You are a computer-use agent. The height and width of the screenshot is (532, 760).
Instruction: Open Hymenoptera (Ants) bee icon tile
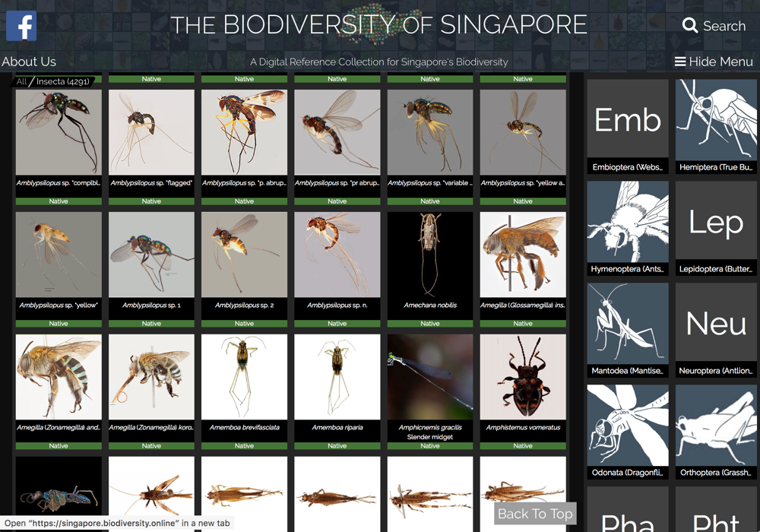point(628,221)
